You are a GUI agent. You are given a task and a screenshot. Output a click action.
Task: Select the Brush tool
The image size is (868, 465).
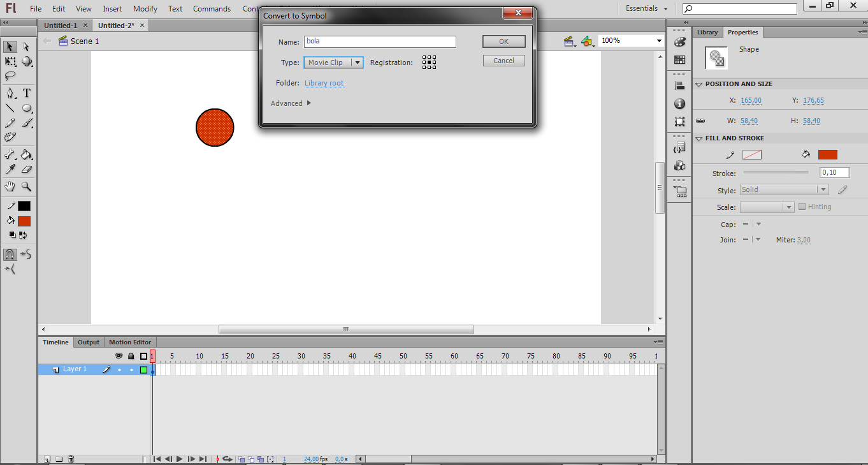(x=26, y=122)
